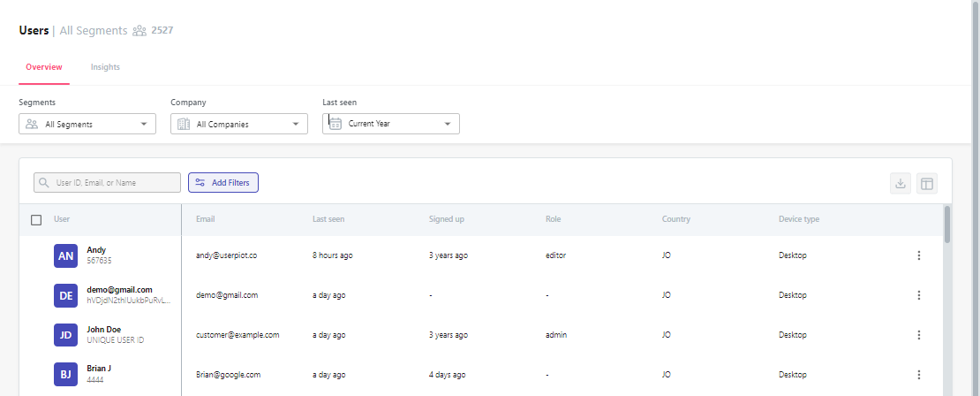Open the three-dot menu for Andy
980x396 pixels.
[x=919, y=255]
